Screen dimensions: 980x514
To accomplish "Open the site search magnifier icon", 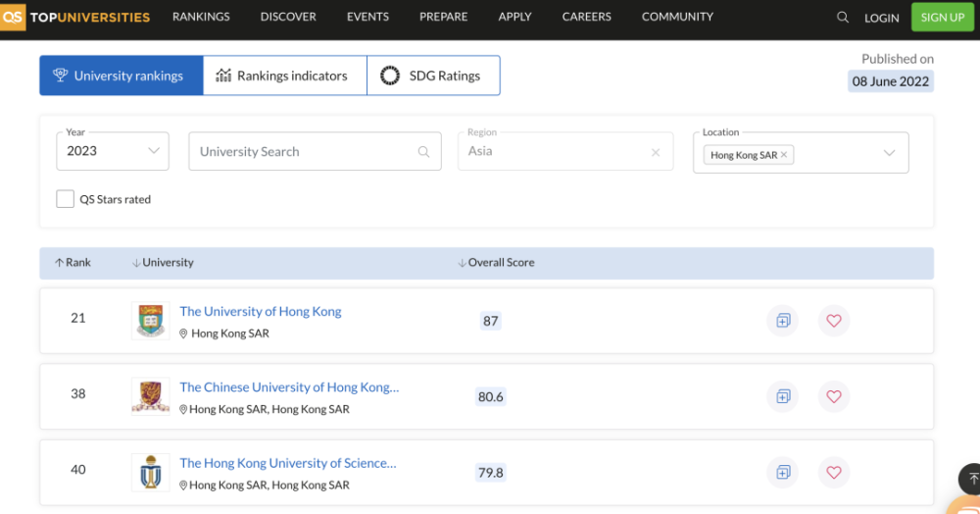I will (843, 18).
